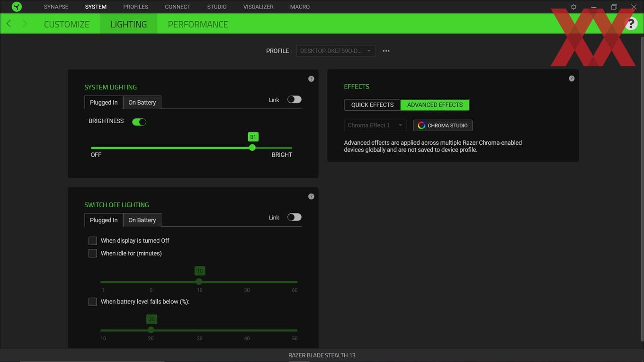Open profile options three-dots menu
The image size is (644, 362).
tap(386, 51)
